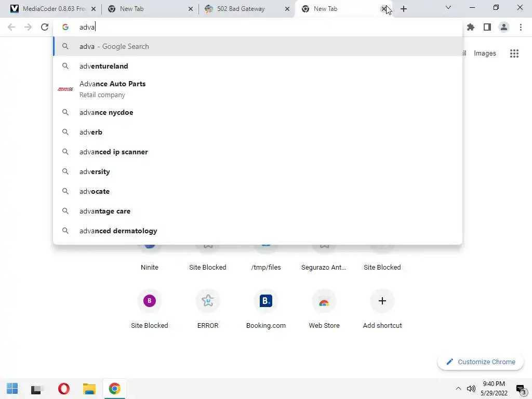Image resolution: width=532 pixels, height=399 pixels.
Task: Expand the tab search chevron
Action: click(448, 7)
